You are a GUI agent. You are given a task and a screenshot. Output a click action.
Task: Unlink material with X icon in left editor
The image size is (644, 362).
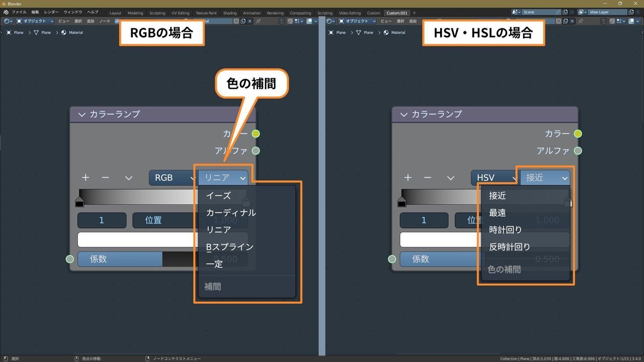pos(250,21)
